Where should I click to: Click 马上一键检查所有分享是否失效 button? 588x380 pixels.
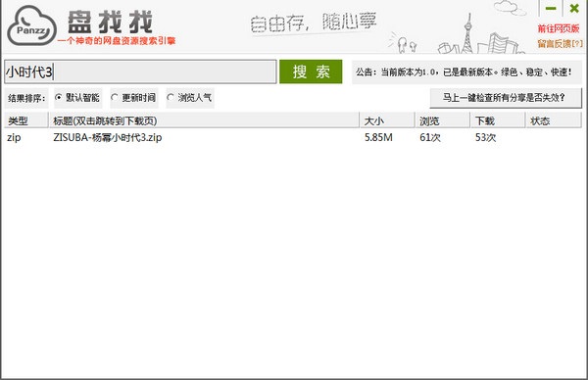tap(506, 98)
